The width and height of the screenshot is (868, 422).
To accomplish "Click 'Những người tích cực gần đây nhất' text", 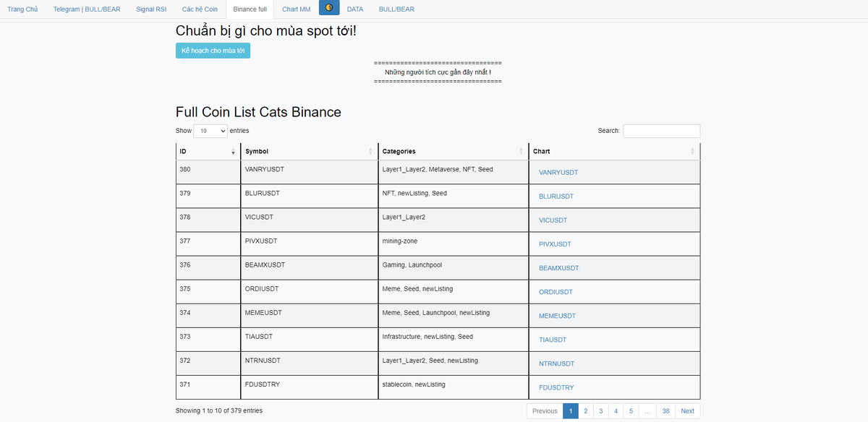I will (x=438, y=72).
